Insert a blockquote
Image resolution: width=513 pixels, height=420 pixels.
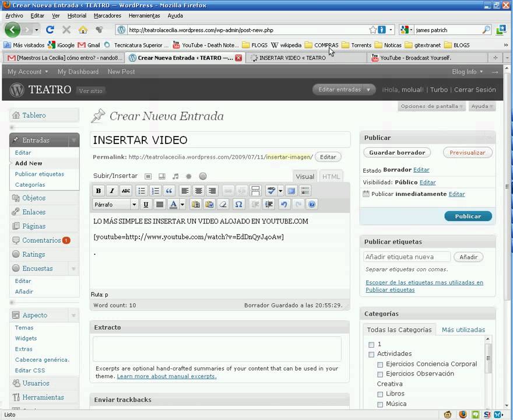[169, 191]
